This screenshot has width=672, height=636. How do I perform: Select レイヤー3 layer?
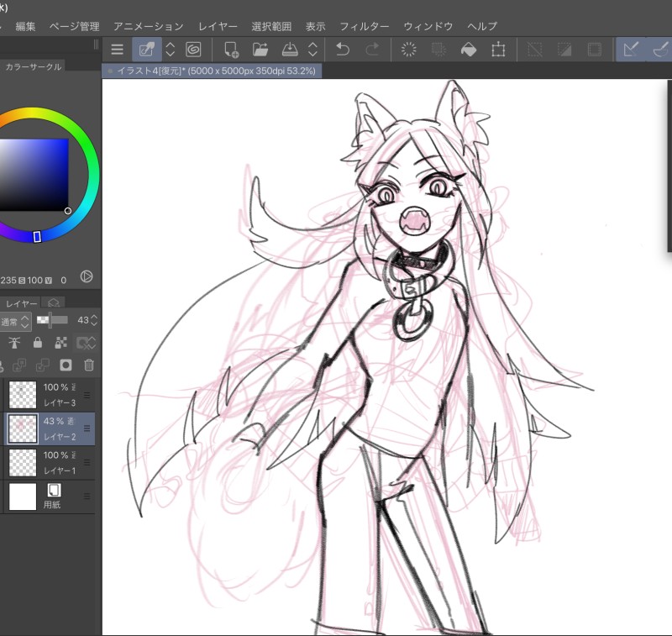[x=49, y=395]
